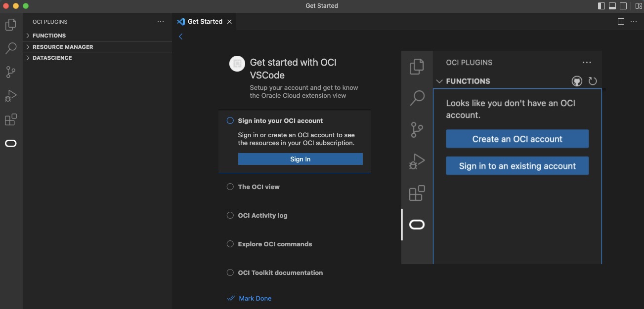Open the Run and Debug view

click(x=10, y=95)
